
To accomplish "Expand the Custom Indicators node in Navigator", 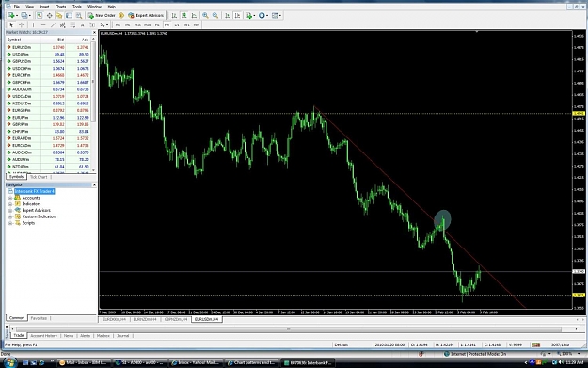I will click(x=10, y=216).
